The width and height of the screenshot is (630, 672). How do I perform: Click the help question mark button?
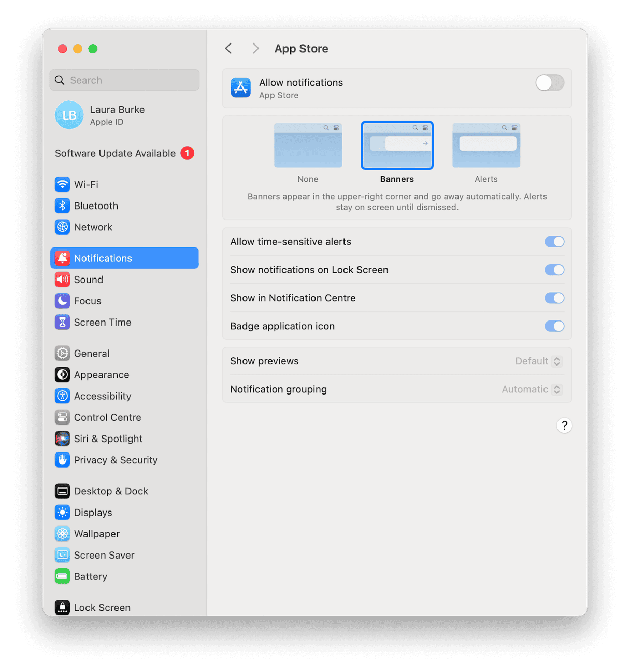click(564, 425)
